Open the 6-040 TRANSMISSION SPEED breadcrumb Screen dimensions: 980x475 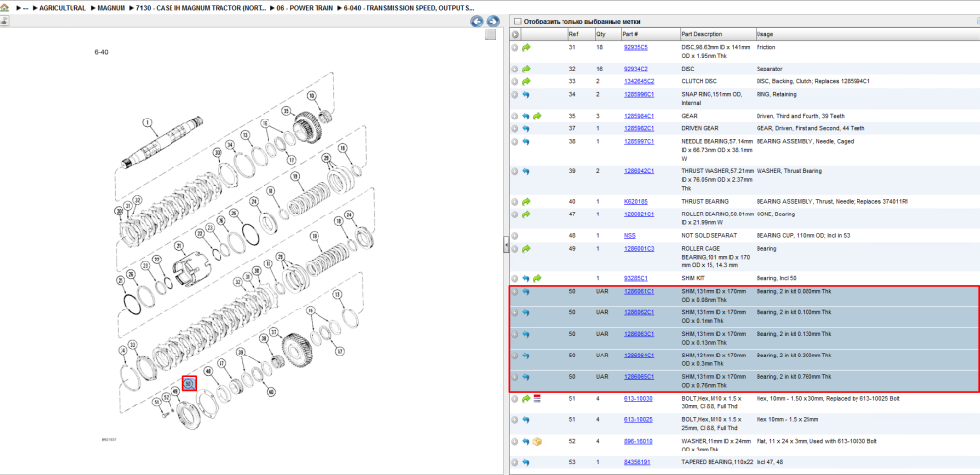tap(410, 8)
